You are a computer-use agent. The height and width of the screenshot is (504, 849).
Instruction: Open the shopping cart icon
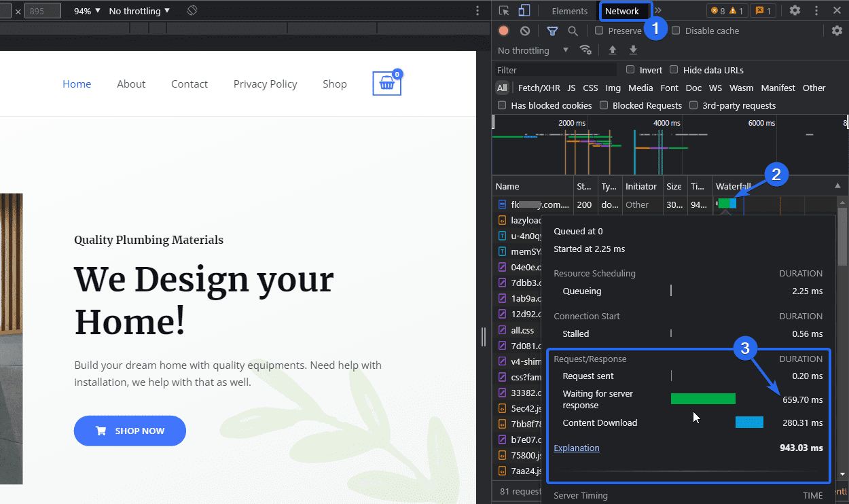pos(387,84)
